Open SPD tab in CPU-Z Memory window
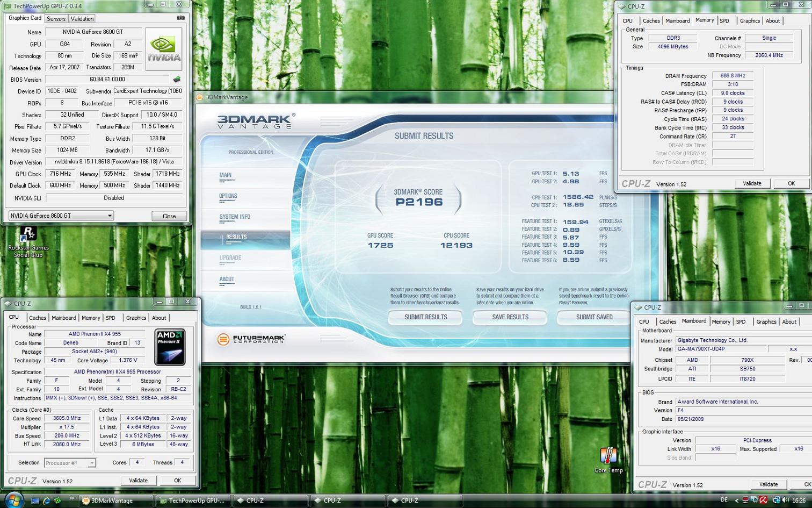812x508 pixels. point(724,21)
